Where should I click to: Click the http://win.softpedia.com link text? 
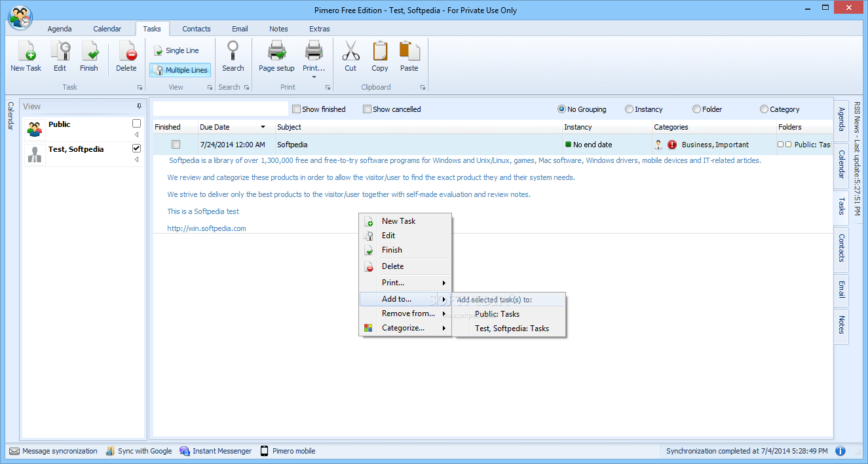click(206, 228)
